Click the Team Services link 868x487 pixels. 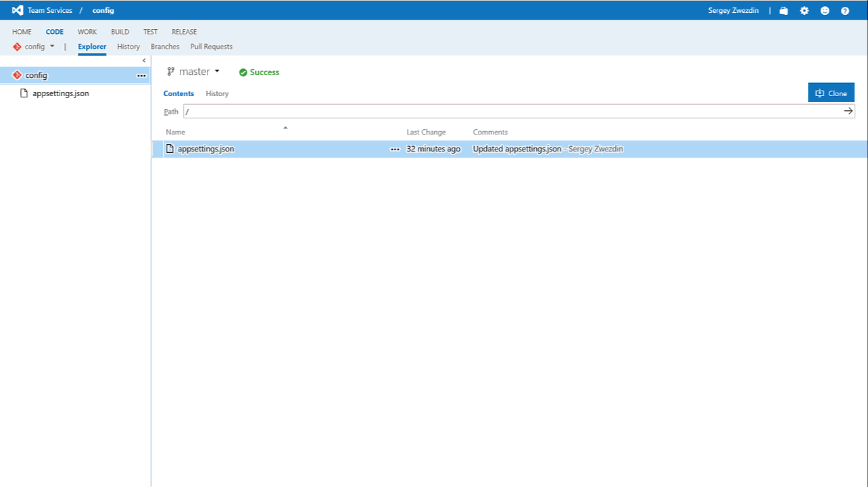click(x=50, y=11)
